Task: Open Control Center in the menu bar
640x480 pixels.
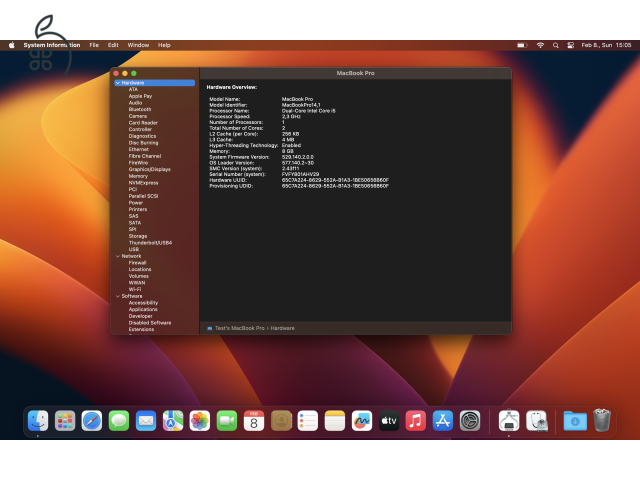Action: [x=571, y=45]
